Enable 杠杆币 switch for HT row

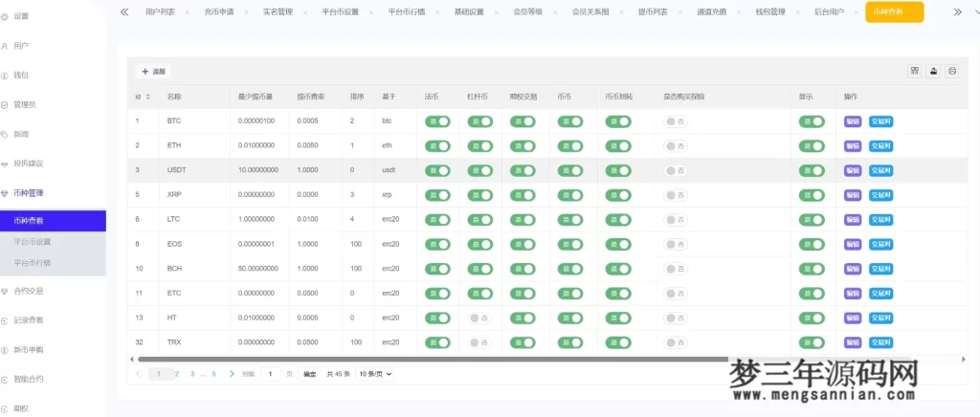pos(479,318)
